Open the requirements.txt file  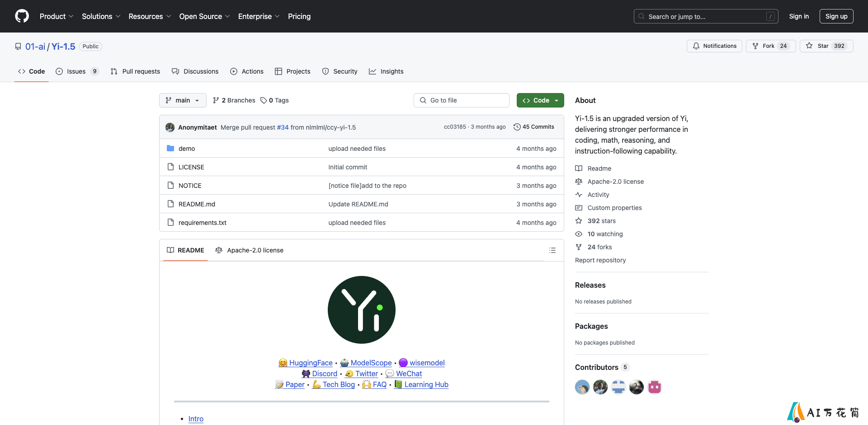203,223
